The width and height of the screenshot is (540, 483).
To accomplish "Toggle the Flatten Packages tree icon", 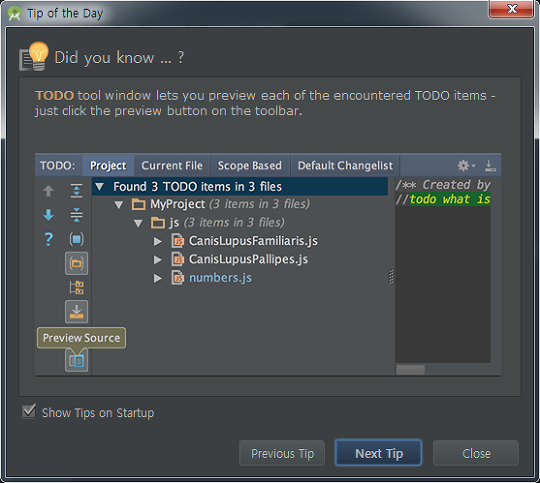I will [x=76, y=288].
